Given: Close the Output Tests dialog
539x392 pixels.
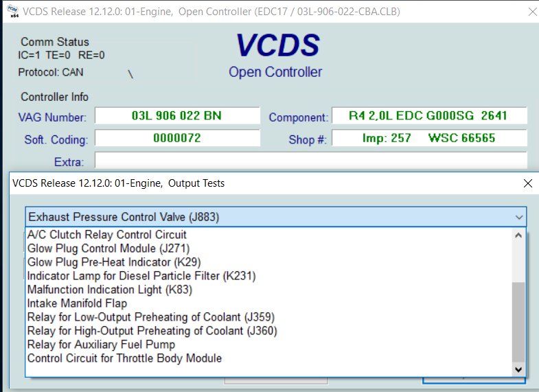Looking at the screenshot, I should point(528,183).
